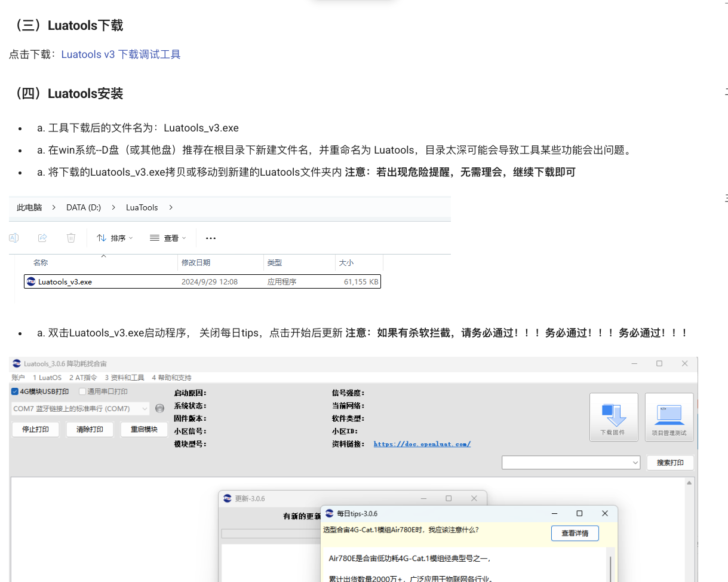This screenshot has width=728, height=582.
Task: Click the 每日tips dialog logo icon
Action: click(330, 513)
